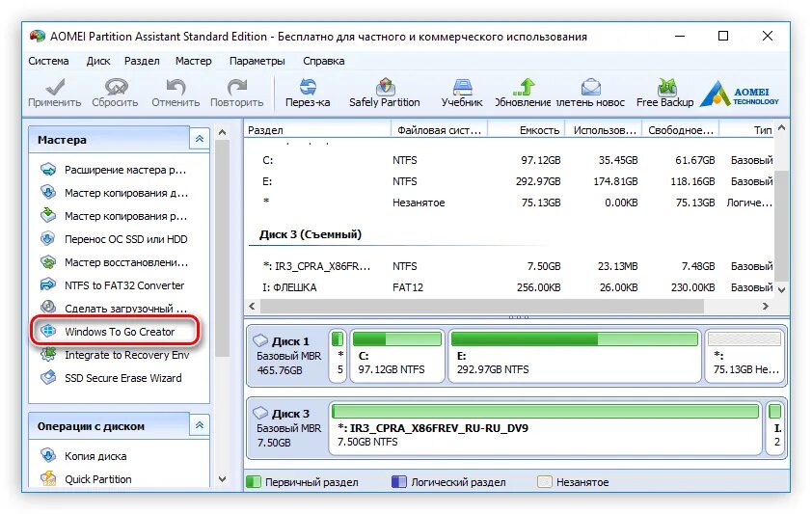Open Копия диска operation link
The height and width of the screenshot is (514, 812).
click(x=95, y=456)
